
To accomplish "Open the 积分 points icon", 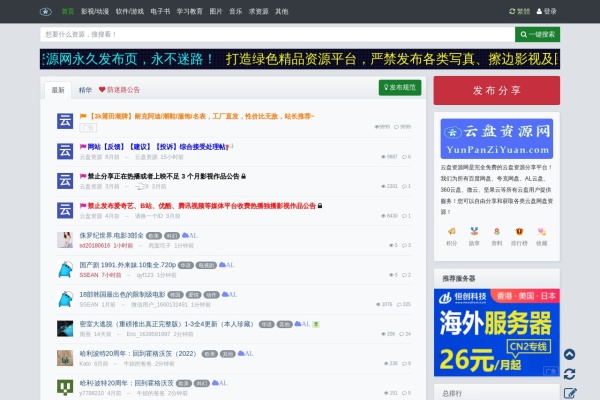I will [451, 236].
